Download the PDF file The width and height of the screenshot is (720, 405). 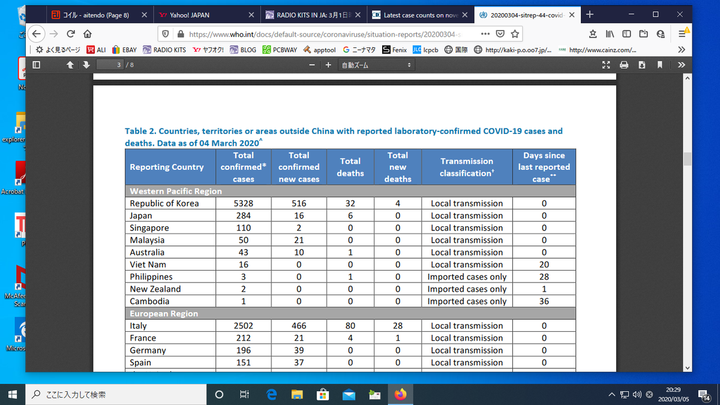(642, 65)
